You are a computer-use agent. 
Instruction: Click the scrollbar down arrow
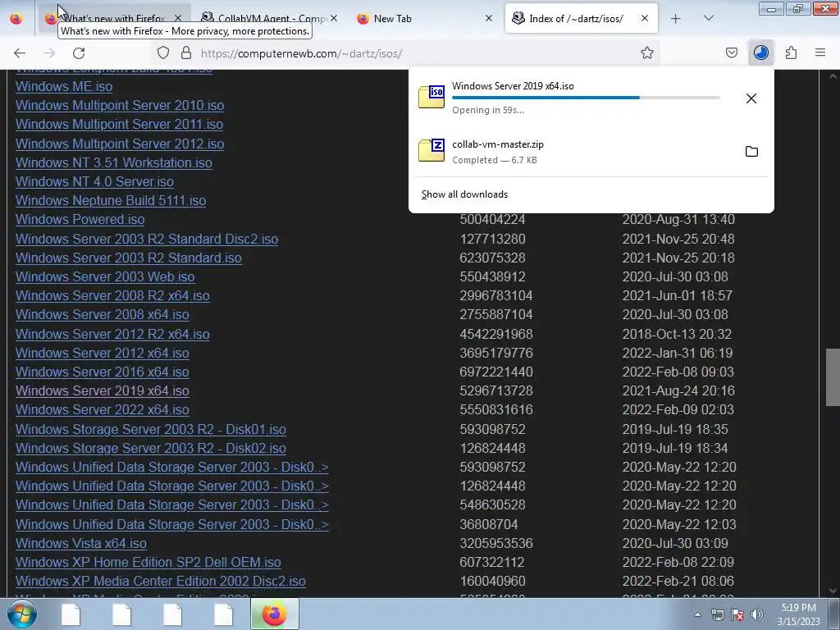point(833,591)
